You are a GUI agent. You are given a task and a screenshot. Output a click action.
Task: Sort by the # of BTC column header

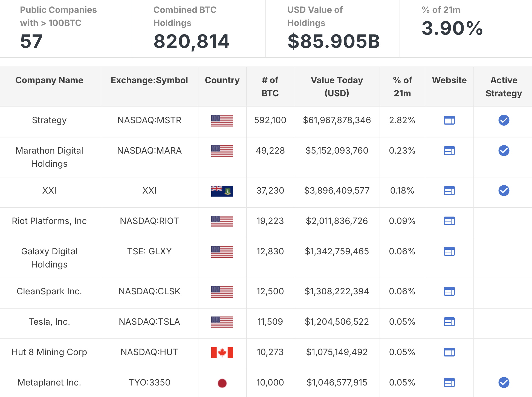(x=270, y=87)
